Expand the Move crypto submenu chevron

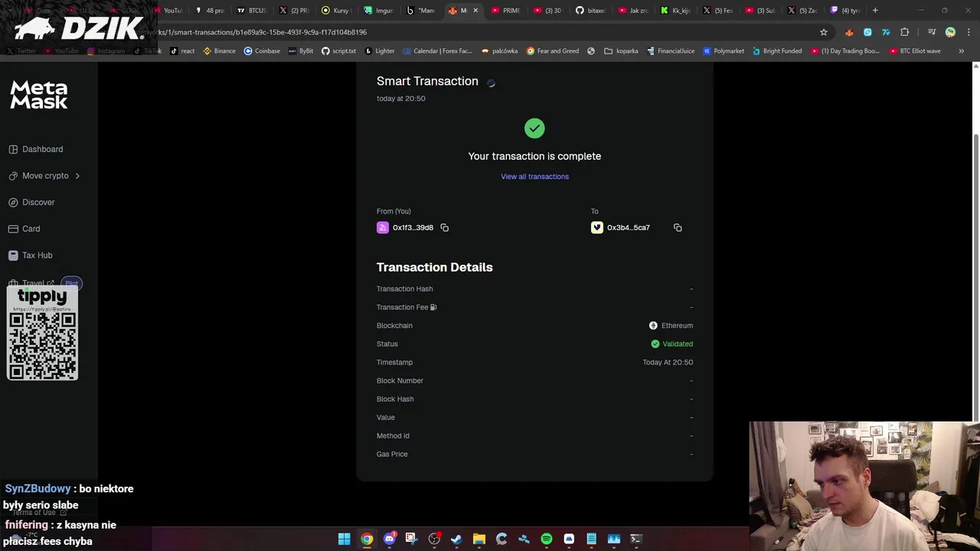click(x=77, y=176)
